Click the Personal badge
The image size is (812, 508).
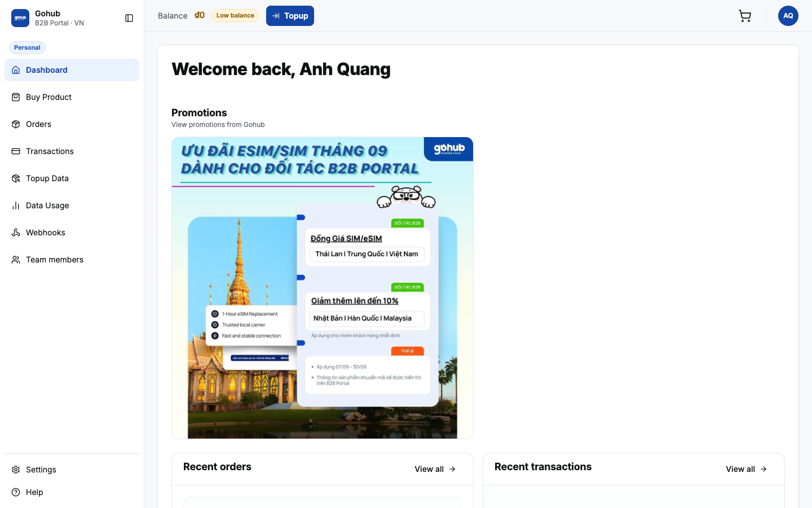tap(27, 47)
